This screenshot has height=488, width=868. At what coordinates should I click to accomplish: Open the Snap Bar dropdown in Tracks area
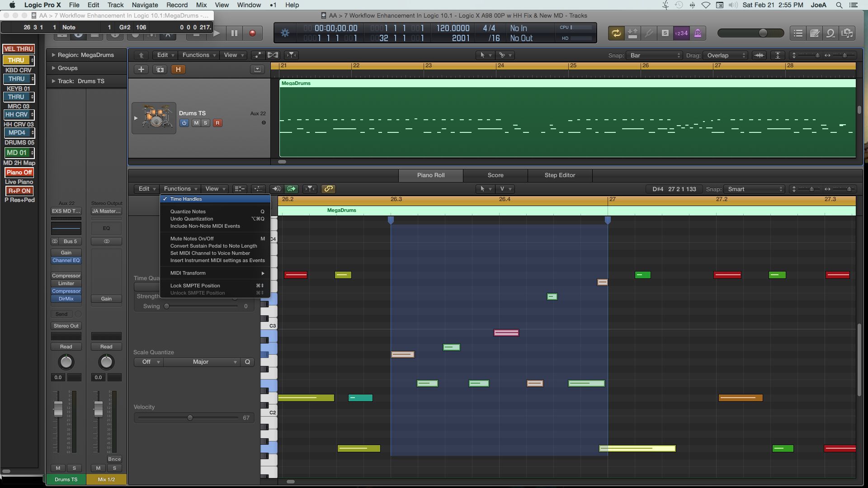click(654, 55)
